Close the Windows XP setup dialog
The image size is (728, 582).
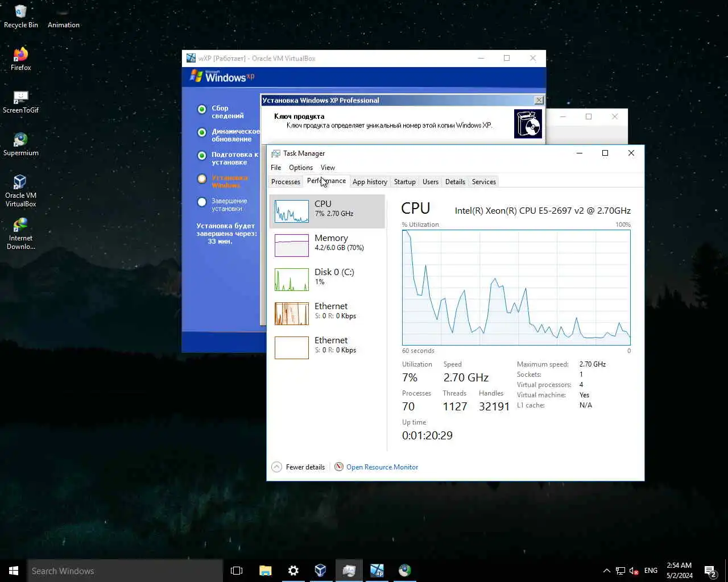[x=539, y=100]
